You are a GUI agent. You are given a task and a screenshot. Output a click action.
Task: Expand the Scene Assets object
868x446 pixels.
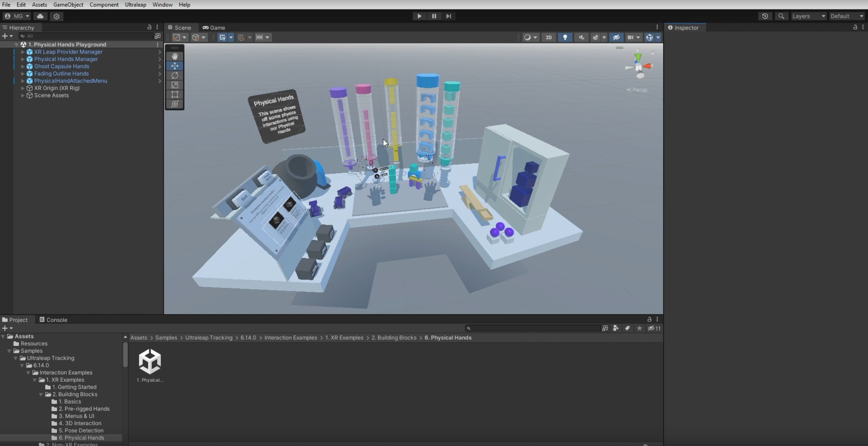point(23,95)
